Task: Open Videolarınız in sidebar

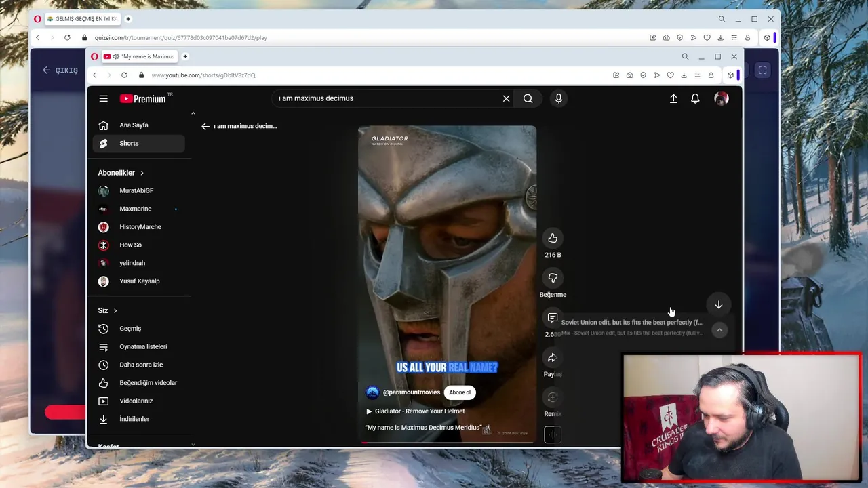Action: (x=138, y=401)
